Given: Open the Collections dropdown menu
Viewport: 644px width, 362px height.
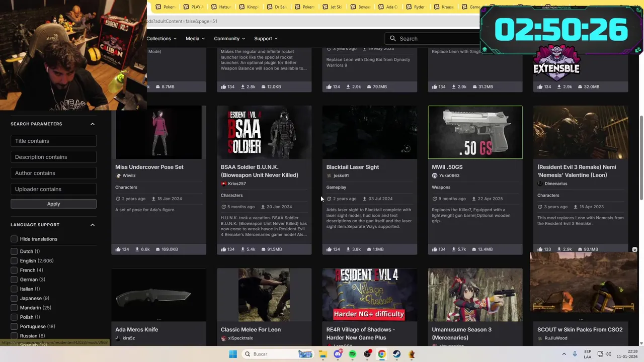Looking at the screenshot, I should 162,39.
